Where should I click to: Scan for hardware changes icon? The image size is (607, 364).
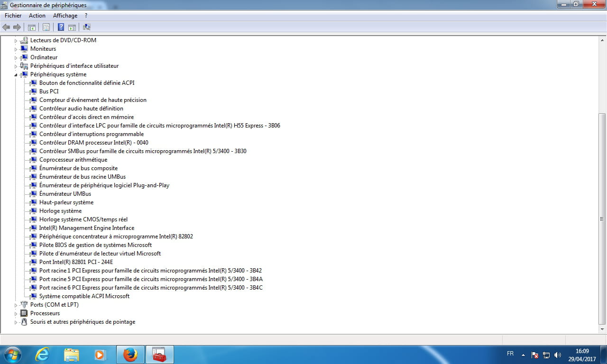[87, 27]
